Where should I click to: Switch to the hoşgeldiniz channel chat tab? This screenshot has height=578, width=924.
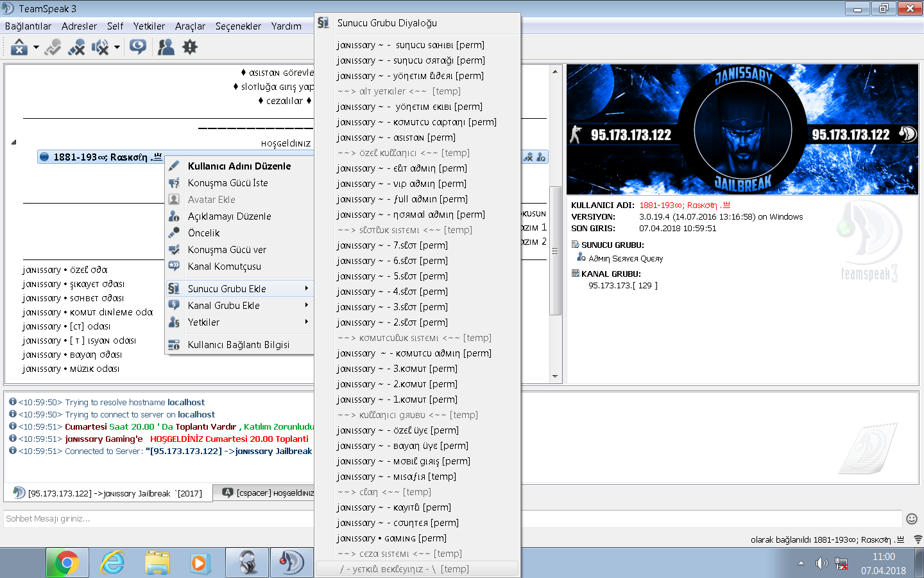(264, 493)
